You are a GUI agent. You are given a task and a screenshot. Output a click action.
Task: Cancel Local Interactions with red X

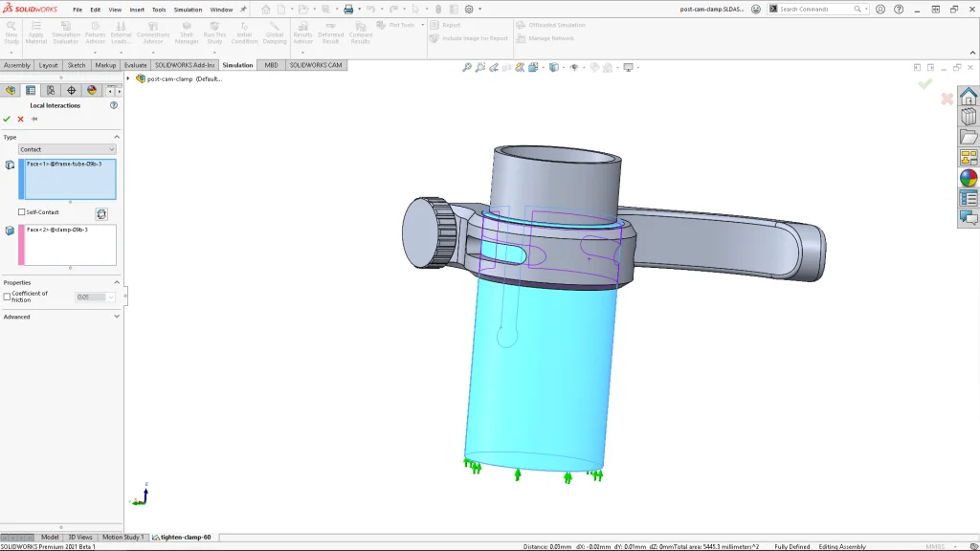point(20,120)
